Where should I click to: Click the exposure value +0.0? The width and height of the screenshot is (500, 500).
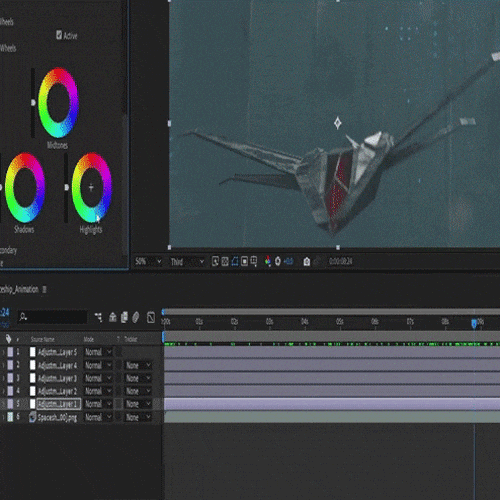[288, 262]
